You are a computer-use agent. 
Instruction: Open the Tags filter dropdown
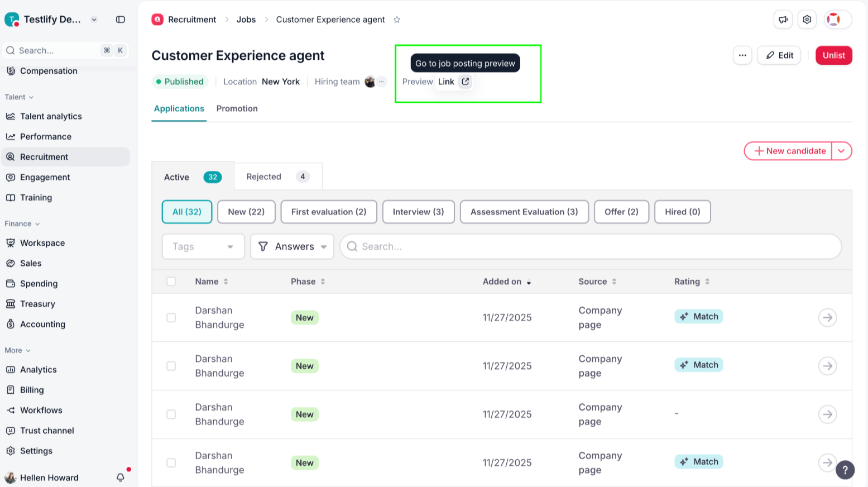(x=203, y=246)
